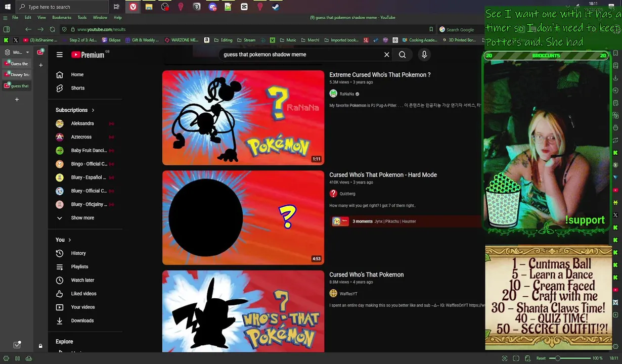Click the browser back arrow

point(28,29)
